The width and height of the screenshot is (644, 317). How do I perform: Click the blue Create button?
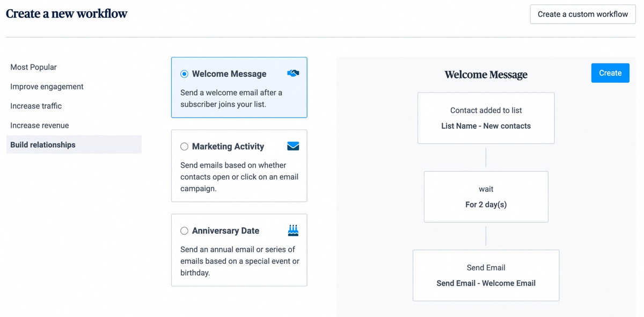(x=610, y=73)
